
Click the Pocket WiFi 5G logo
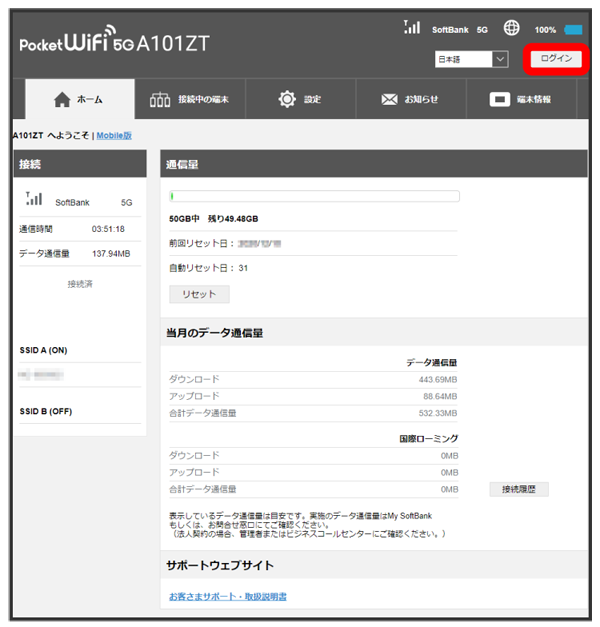pyautogui.click(x=115, y=45)
